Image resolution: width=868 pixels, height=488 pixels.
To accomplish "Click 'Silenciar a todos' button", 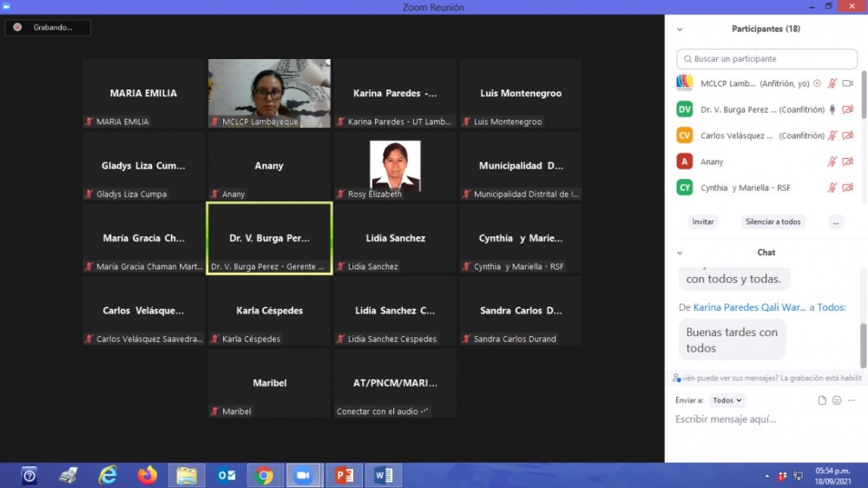I will coord(773,221).
